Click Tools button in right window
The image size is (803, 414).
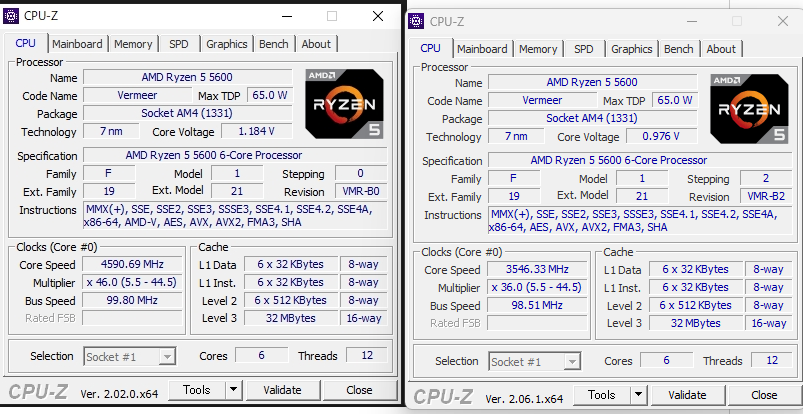[602, 395]
